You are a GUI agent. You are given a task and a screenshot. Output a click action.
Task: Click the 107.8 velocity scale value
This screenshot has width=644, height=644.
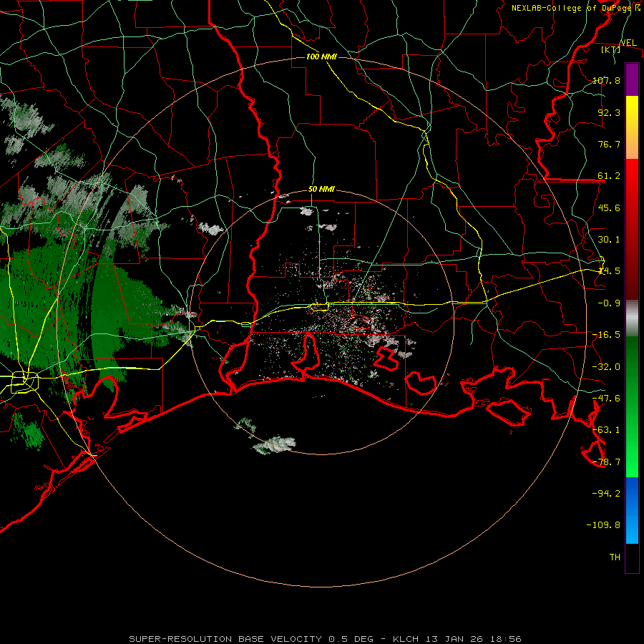click(606, 80)
